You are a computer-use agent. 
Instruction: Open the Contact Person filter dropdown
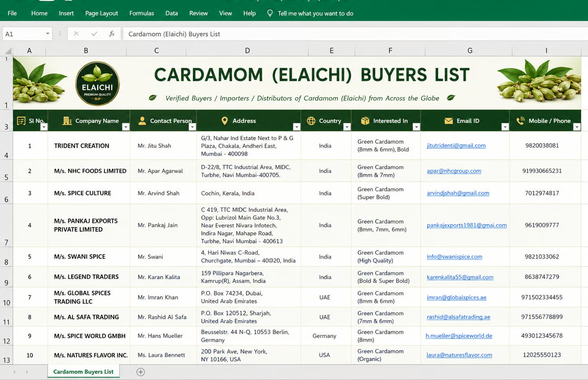(x=192, y=127)
